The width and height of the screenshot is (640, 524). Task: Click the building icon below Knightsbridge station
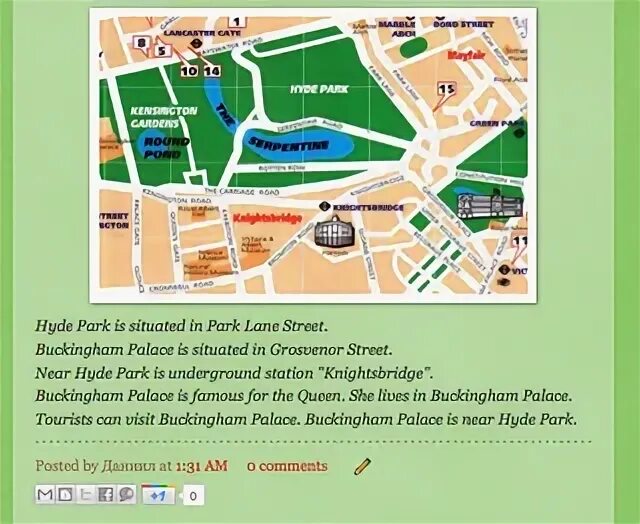334,231
